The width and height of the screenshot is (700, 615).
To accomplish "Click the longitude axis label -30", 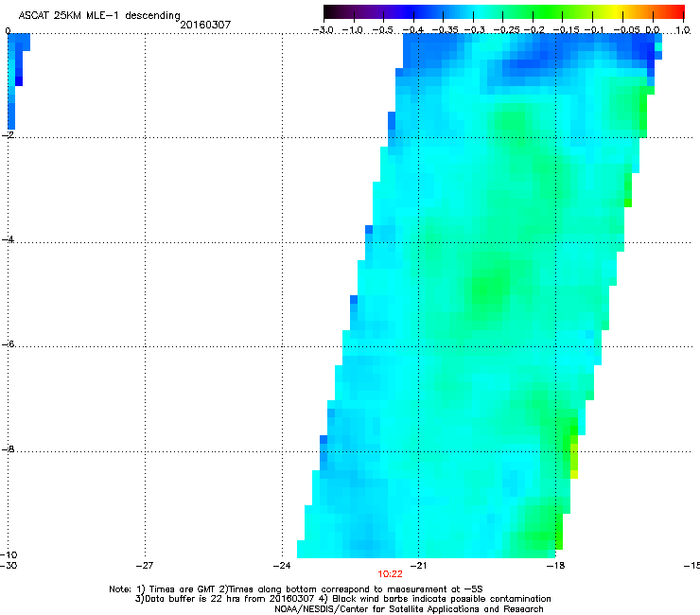I will [x=9, y=566].
